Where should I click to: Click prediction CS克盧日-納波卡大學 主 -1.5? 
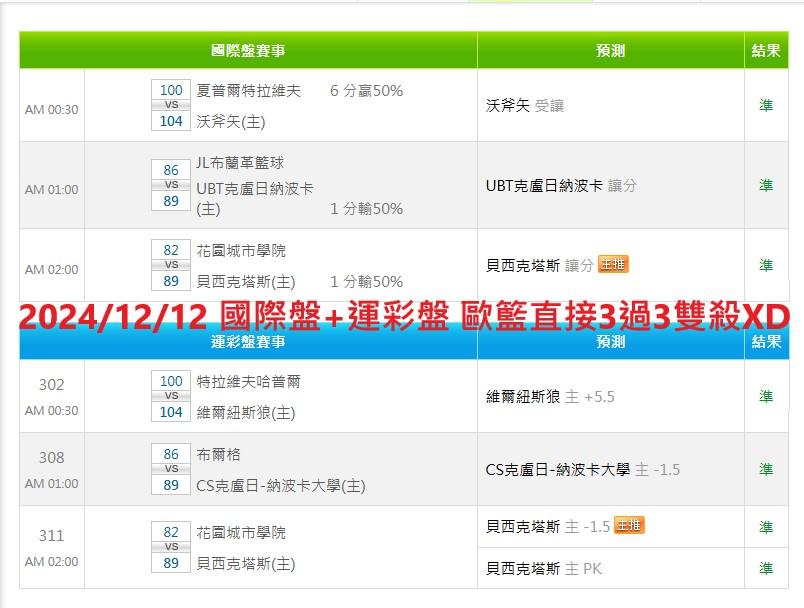(583, 470)
